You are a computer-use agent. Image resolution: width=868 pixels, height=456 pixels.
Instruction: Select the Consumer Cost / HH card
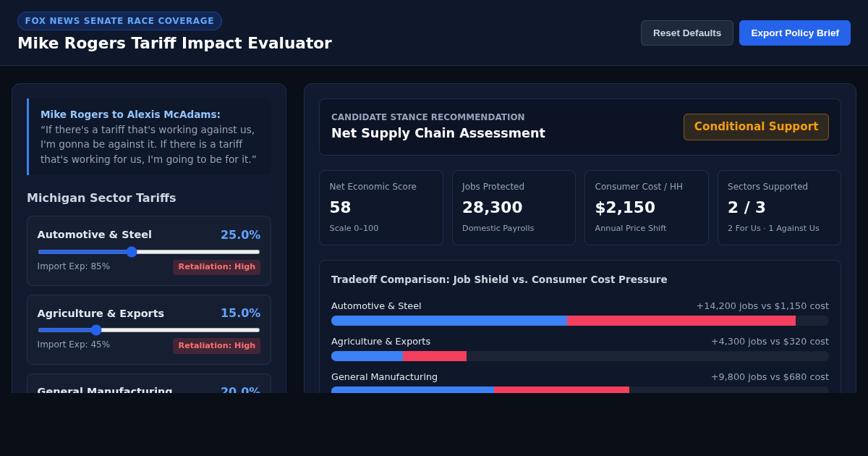(647, 208)
